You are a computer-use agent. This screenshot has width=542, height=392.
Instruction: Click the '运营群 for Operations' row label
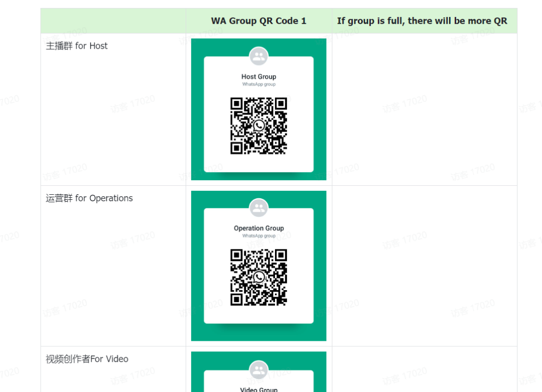[x=89, y=198]
